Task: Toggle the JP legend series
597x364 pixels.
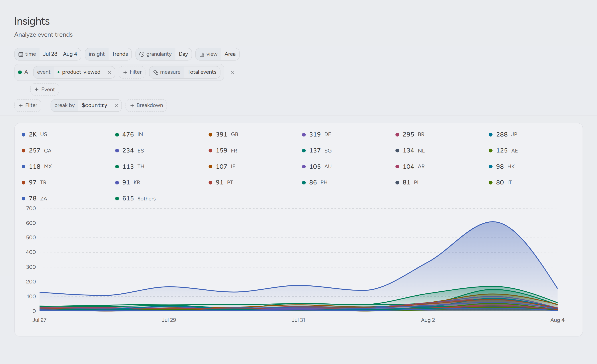Action: (x=503, y=135)
